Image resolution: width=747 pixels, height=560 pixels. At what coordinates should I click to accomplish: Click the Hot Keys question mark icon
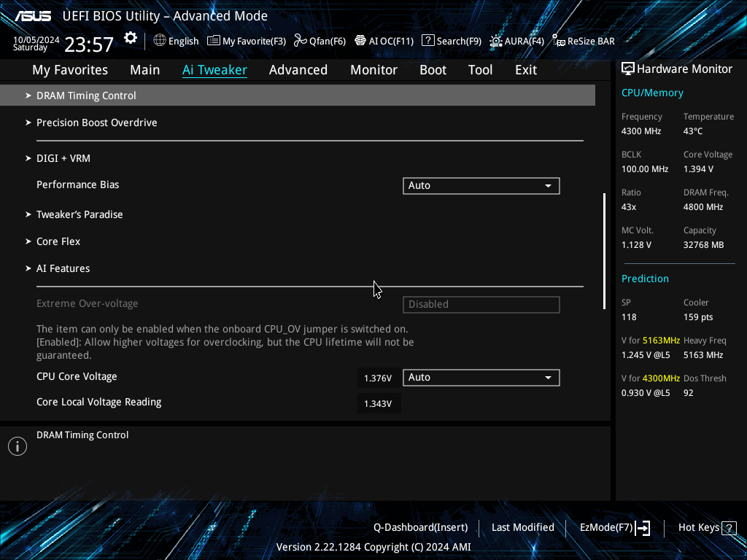(x=729, y=528)
